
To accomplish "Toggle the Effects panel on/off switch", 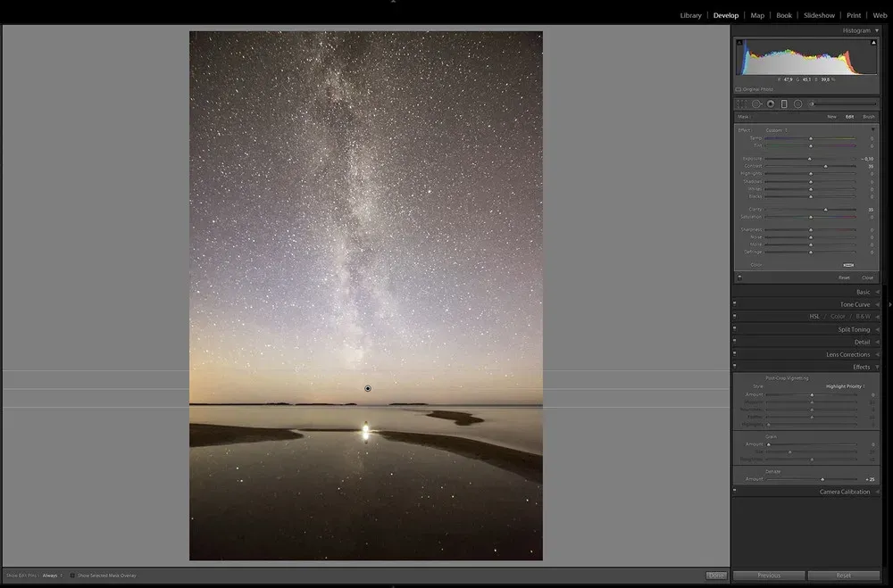I will pos(735,367).
